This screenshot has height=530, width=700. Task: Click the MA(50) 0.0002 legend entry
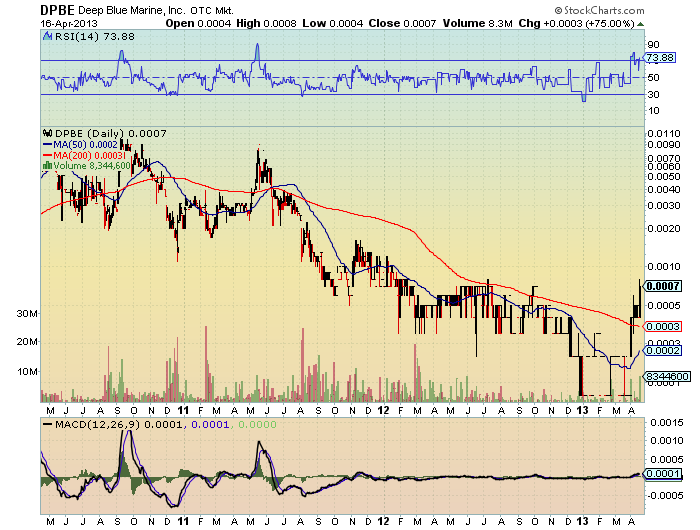tap(80, 144)
